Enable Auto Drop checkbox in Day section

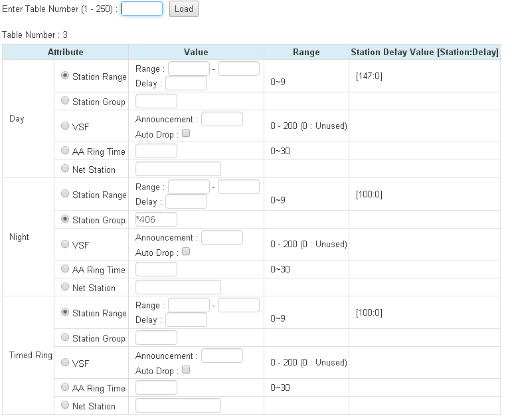[x=186, y=134]
